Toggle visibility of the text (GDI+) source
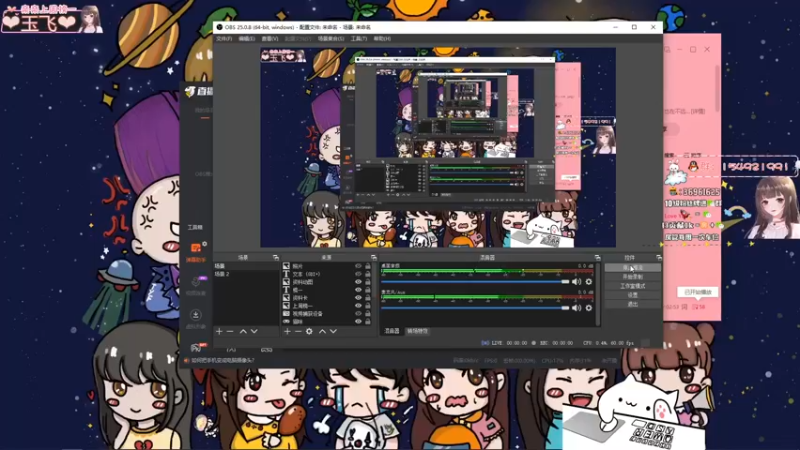Image resolution: width=800 pixels, height=450 pixels. tap(358, 274)
